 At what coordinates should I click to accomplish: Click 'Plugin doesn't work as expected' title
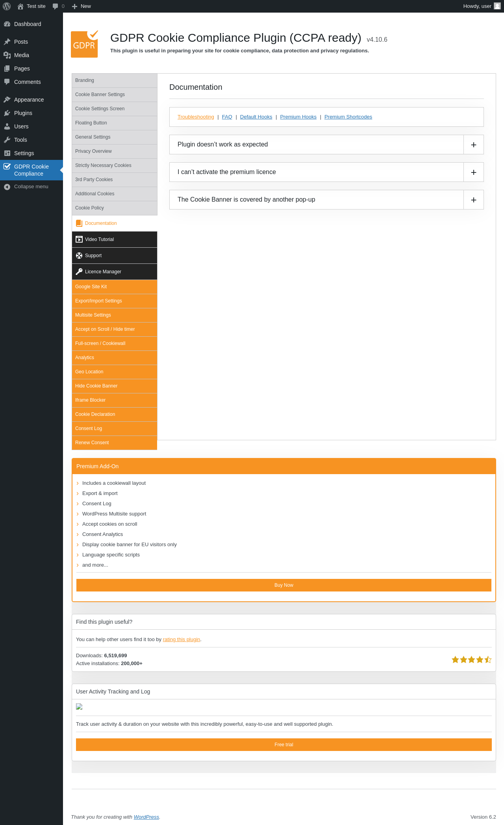tap(223, 145)
